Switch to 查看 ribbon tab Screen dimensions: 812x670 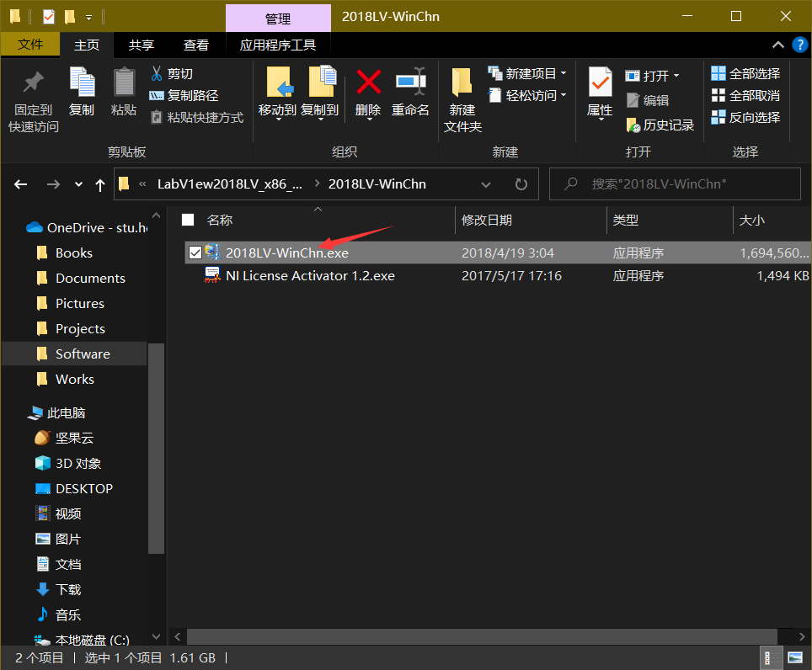195,45
